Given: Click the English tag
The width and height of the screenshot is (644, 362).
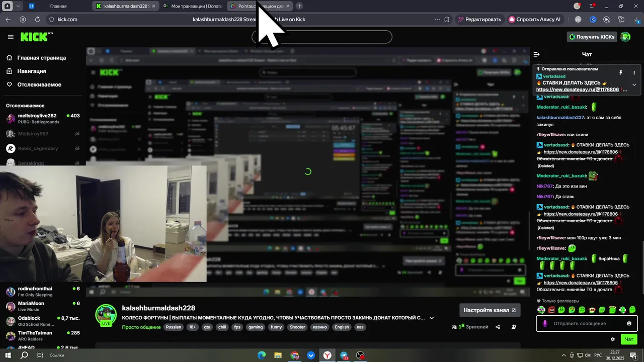Looking at the screenshot, I should tap(342, 327).
